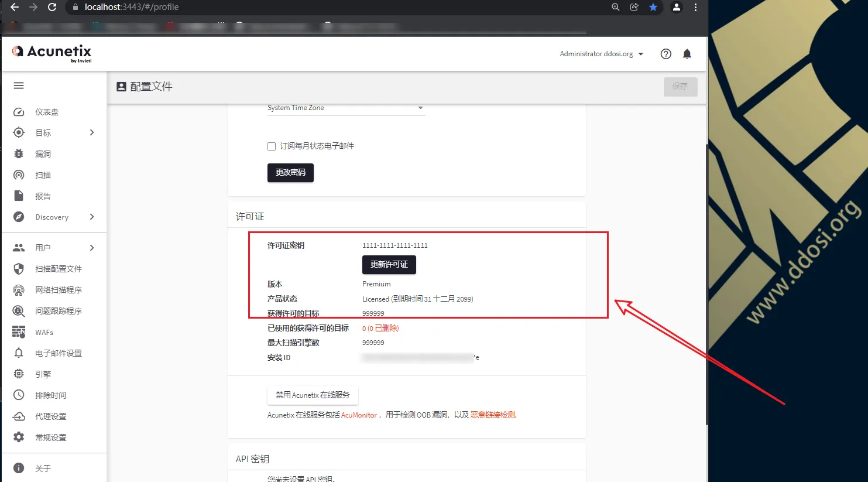Viewport: 868px width, 482px height.
Task: Click the engines chip icon
Action: 19,374
